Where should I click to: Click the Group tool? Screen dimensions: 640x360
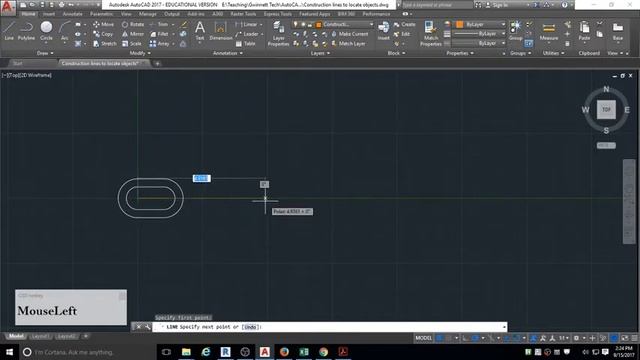[x=516, y=31]
